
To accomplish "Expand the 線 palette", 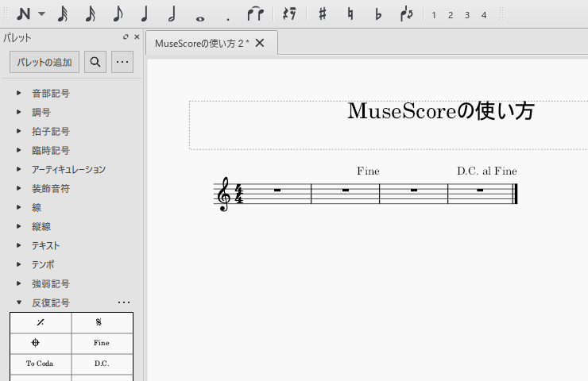I will (19, 207).
